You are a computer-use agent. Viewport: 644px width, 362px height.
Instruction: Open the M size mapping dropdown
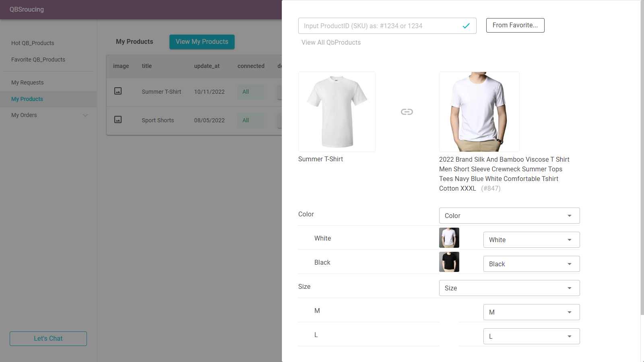click(531, 312)
